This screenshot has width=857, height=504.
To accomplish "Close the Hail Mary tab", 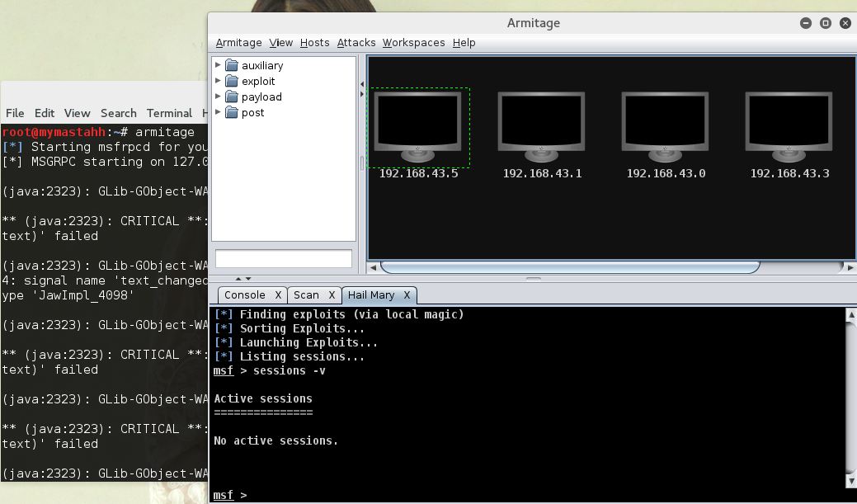I will tap(407, 295).
